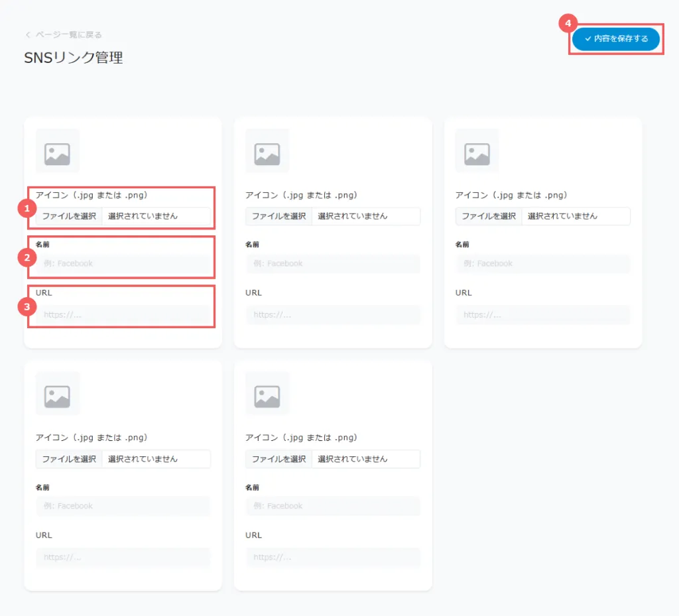
Task: Select the URL field in the third card
Action: [542, 315]
